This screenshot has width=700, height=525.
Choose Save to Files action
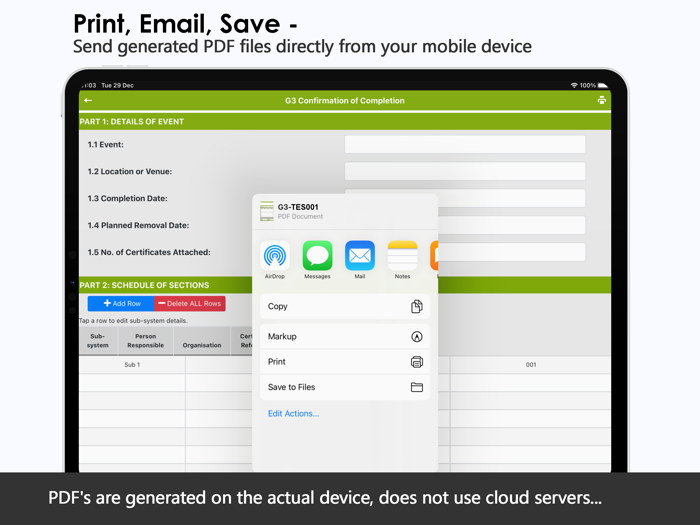[345, 387]
